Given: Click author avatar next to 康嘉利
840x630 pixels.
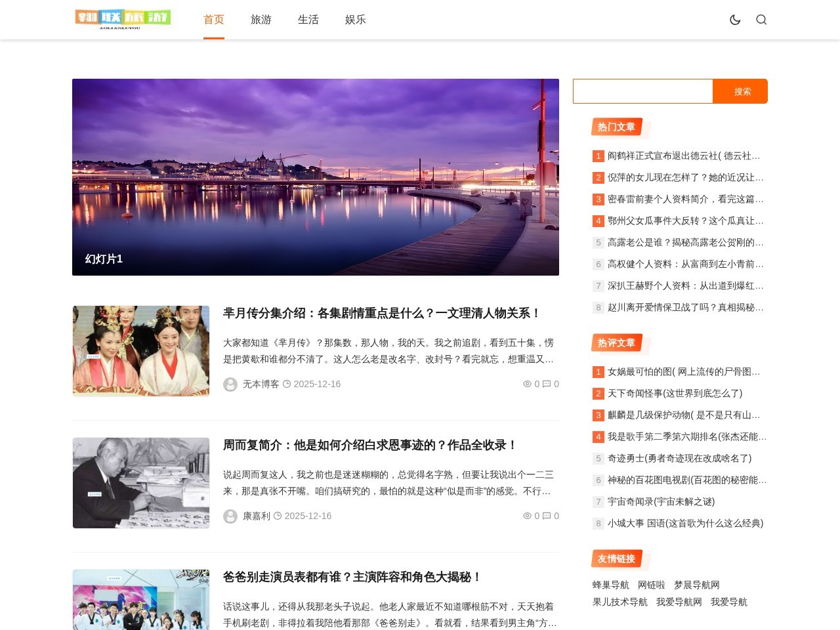Looking at the screenshot, I should [x=230, y=516].
